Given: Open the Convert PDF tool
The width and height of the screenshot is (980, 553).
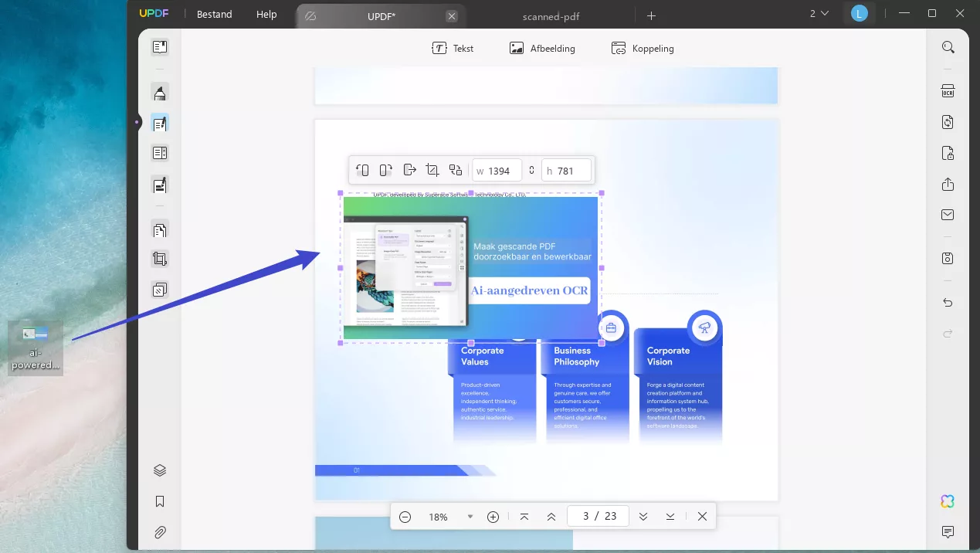Looking at the screenshot, I should point(948,122).
